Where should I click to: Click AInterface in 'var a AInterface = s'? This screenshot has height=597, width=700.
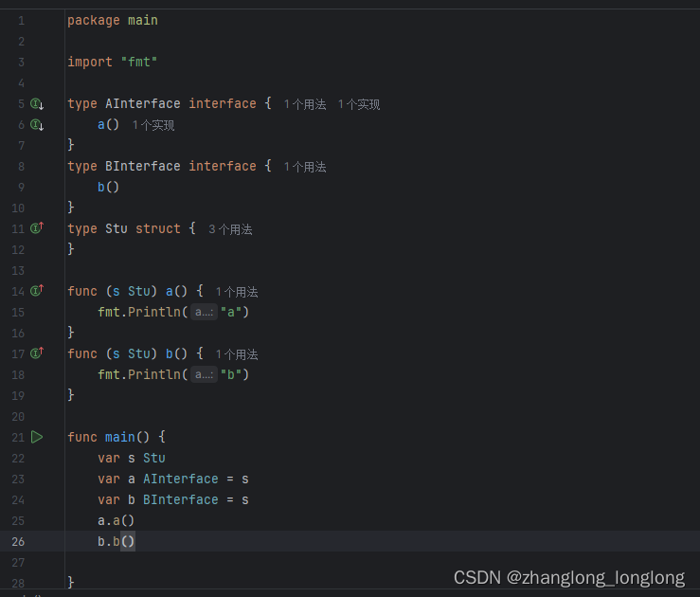coord(181,479)
